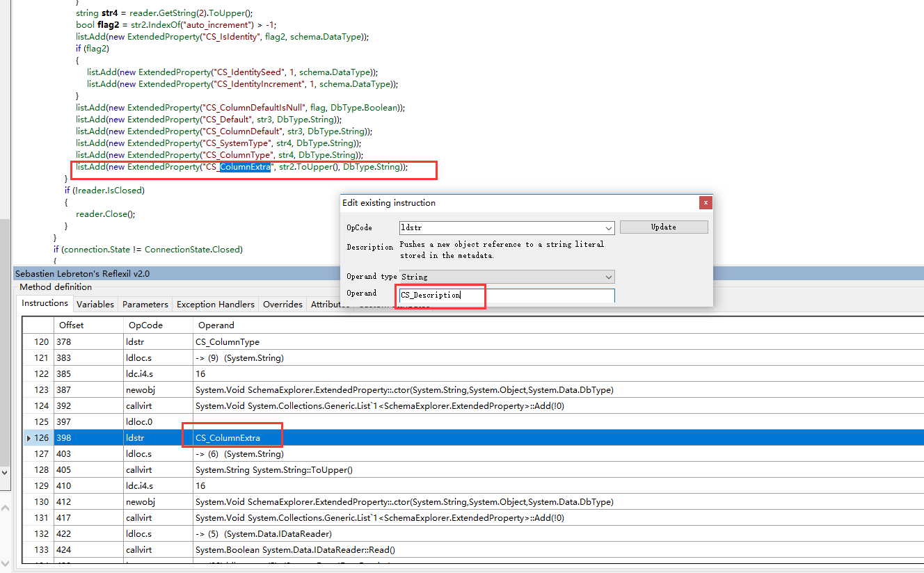Select the ldc.i4.s opcode in row 129

pyautogui.click(x=159, y=486)
